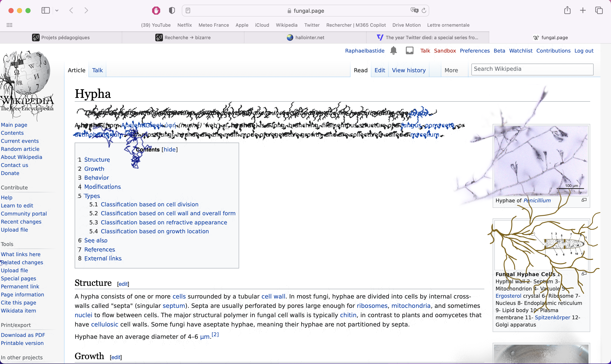Image resolution: width=611 pixels, height=364 pixels.
Task: Click the View history link
Action: tap(409, 70)
